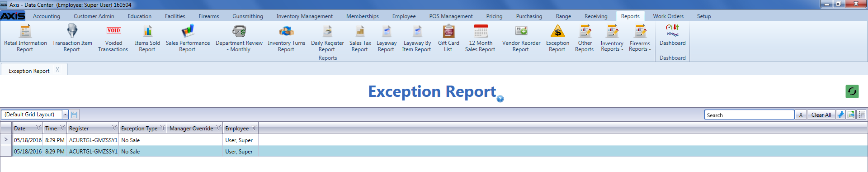Open the Default Grid Layout dropdown
The width and height of the screenshot is (868, 172).
tap(65, 115)
